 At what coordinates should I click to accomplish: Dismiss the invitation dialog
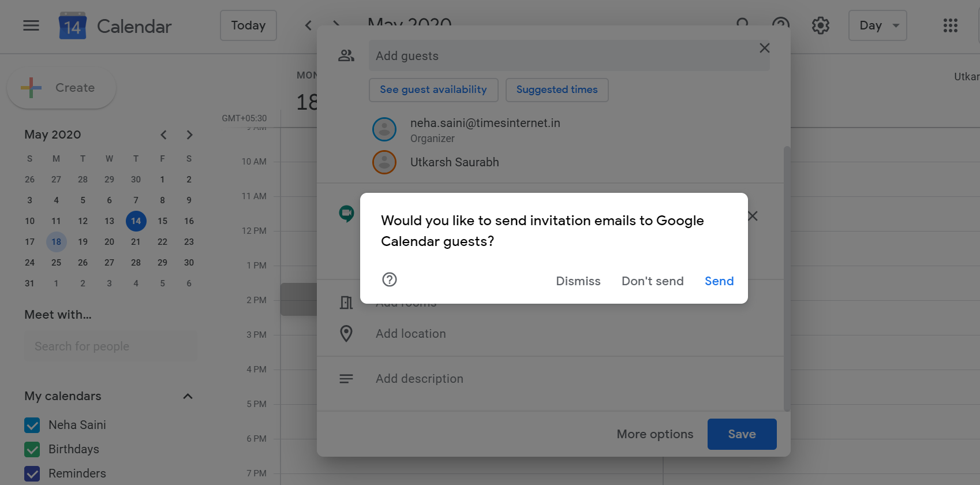coord(578,281)
